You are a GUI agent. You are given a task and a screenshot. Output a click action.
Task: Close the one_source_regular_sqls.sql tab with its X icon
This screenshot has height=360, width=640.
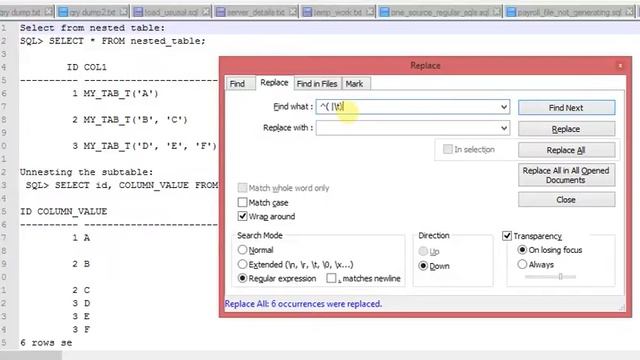(496, 12)
